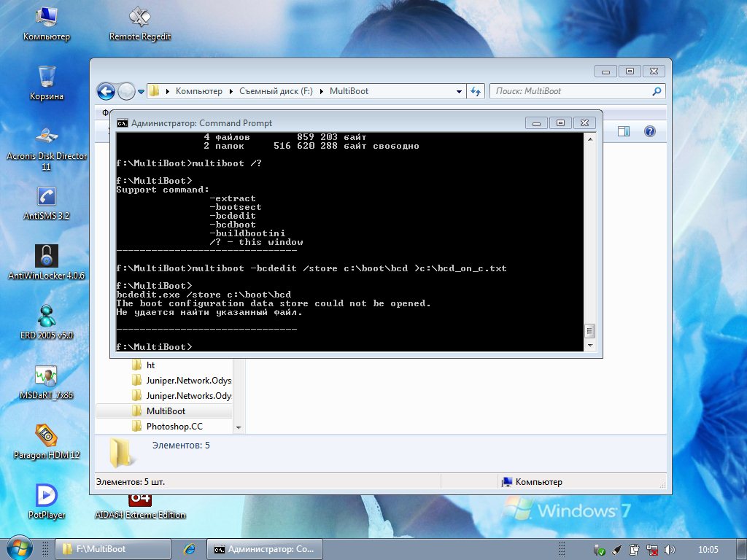Open the recent pages dropdown beside navigation arrows
The height and width of the screenshot is (560, 747).
point(142,92)
